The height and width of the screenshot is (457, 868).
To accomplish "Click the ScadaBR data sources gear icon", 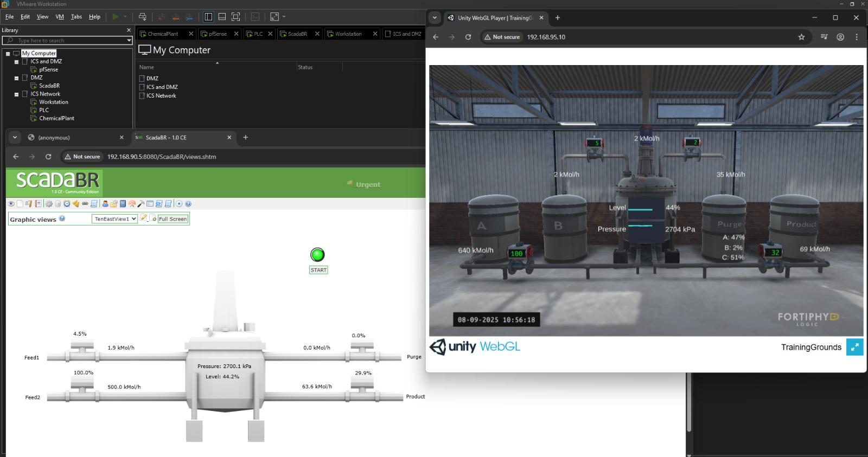I will (49, 204).
